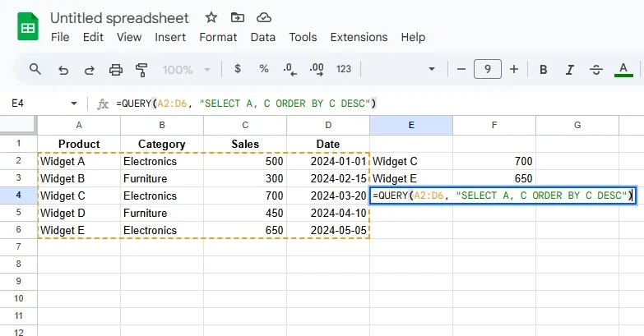Search the menus with magnifier icon

(35, 70)
